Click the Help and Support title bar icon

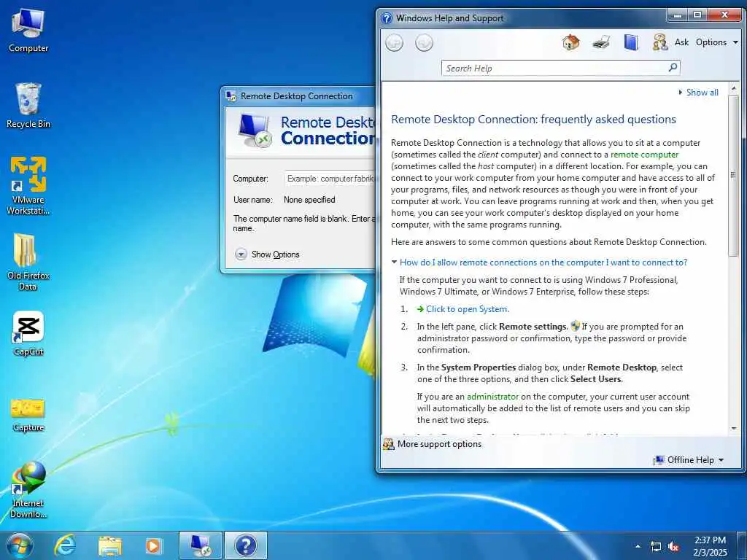point(387,18)
